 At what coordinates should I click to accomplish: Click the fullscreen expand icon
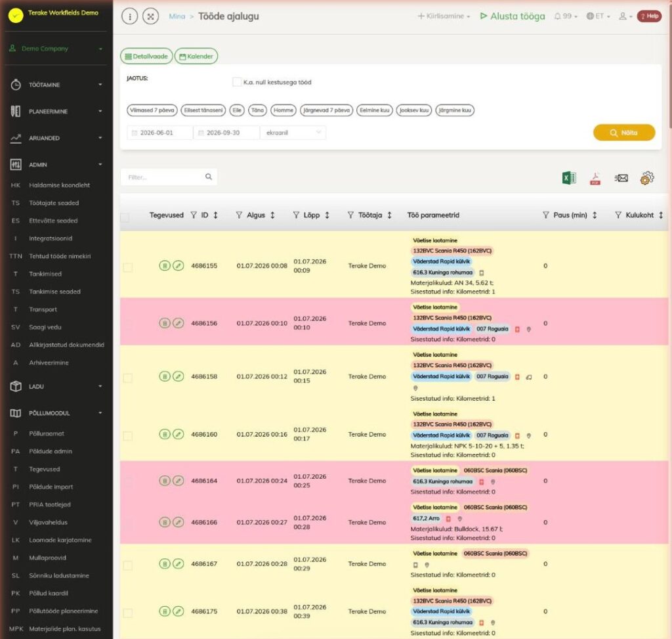[x=150, y=16]
